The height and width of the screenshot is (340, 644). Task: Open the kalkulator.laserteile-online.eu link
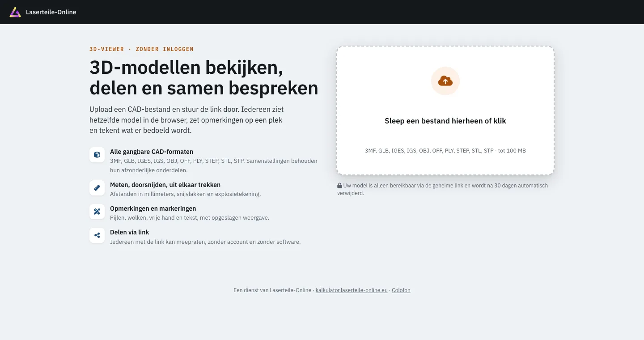352,290
